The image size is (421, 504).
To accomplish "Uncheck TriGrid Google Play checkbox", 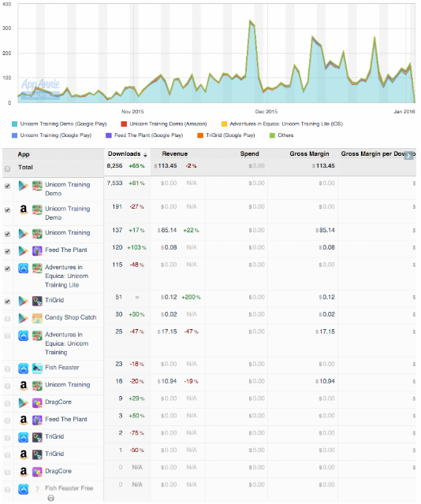I will (x=7, y=302).
